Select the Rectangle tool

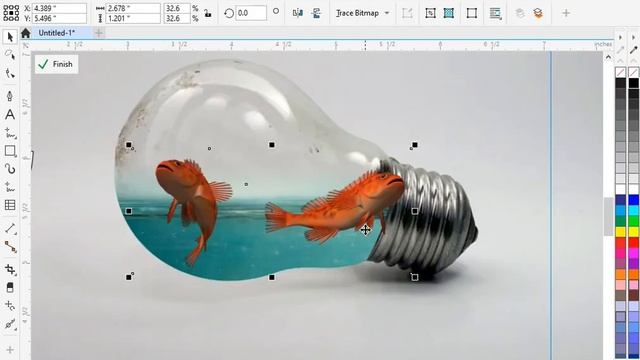[10, 151]
